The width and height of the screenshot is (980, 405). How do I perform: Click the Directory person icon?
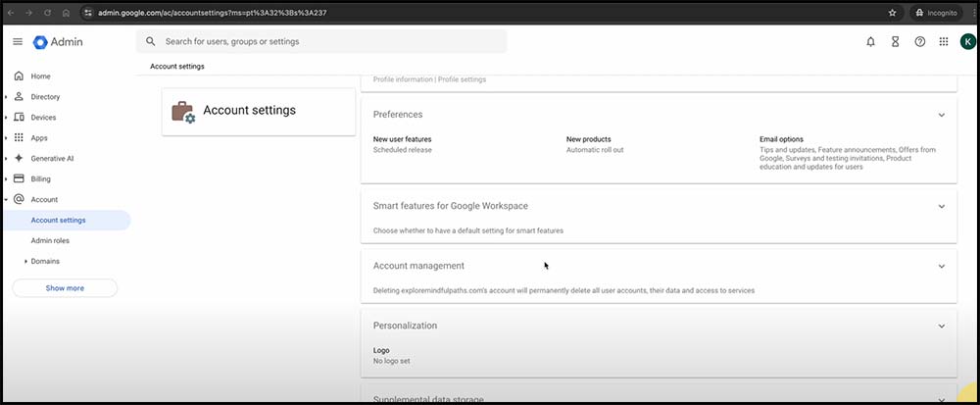click(x=19, y=97)
